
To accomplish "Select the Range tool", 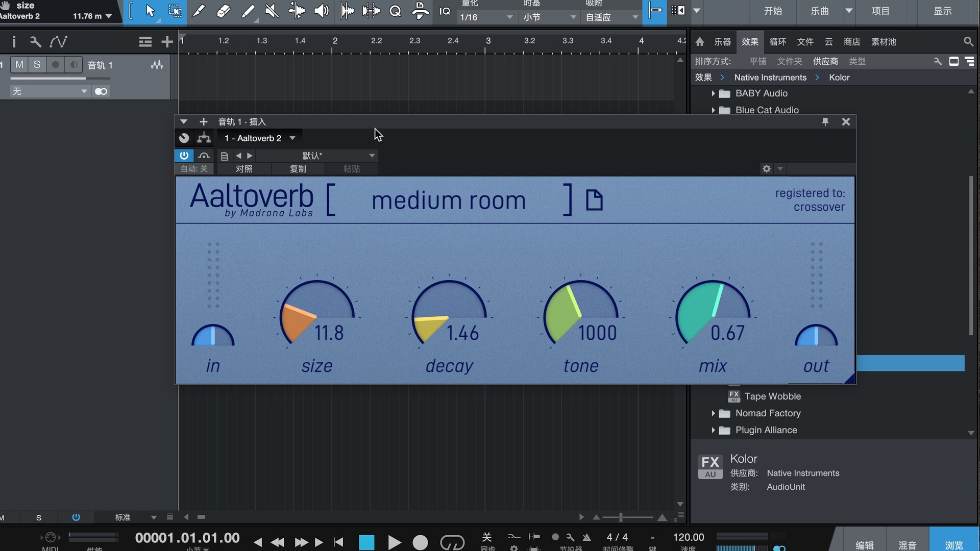I will click(175, 11).
